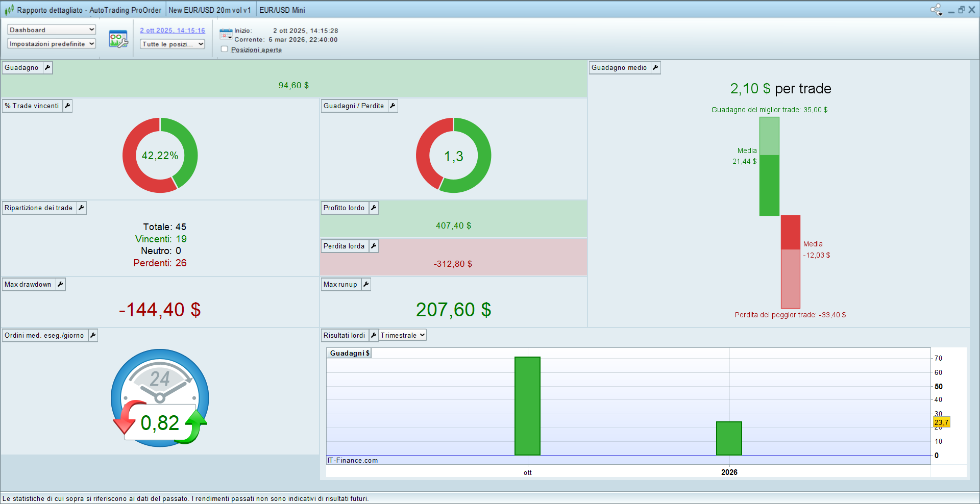The image size is (980, 504).
Task: Open Guadagno medio wrench settings
Action: pyautogui.click(x=655, y=67)
